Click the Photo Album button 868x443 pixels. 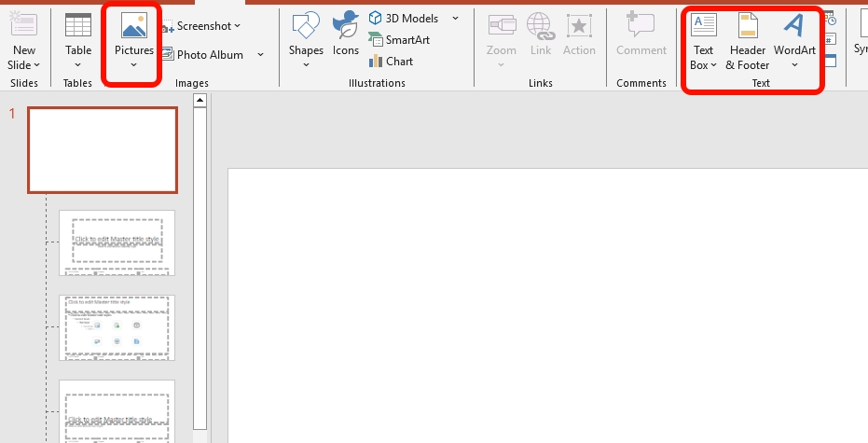click(202, 54)
